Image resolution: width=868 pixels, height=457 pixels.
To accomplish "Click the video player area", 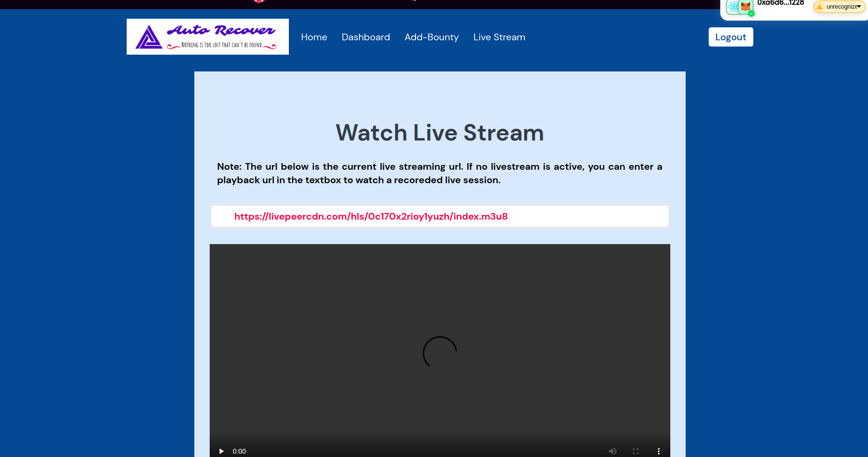I will point(440,350).
